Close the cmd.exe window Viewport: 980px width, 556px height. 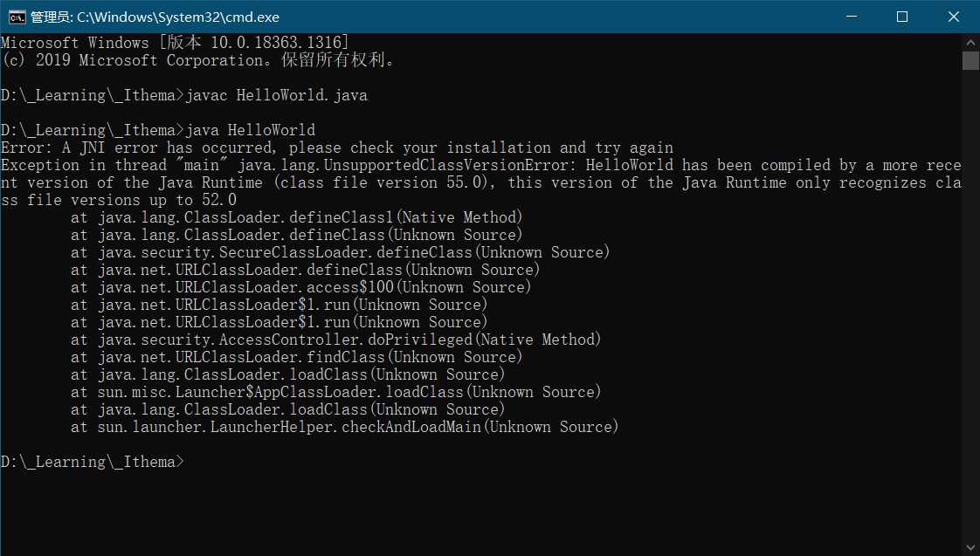pos(953,17)
